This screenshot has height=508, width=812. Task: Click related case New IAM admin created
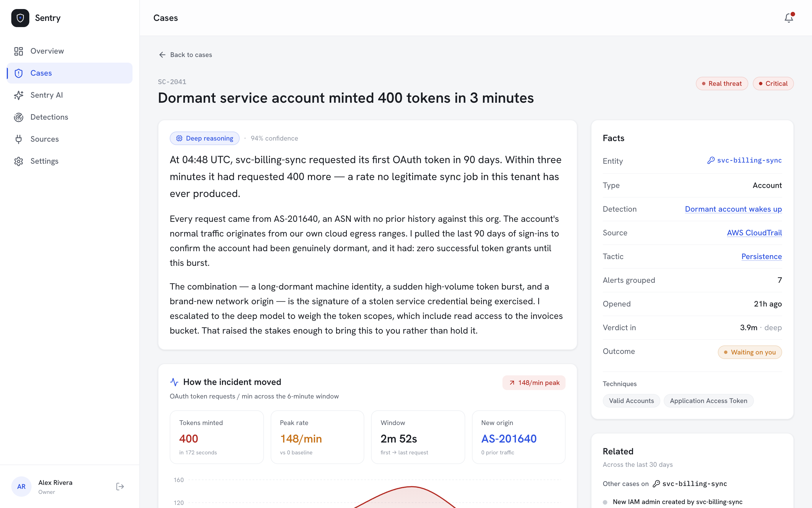point(678,502)
